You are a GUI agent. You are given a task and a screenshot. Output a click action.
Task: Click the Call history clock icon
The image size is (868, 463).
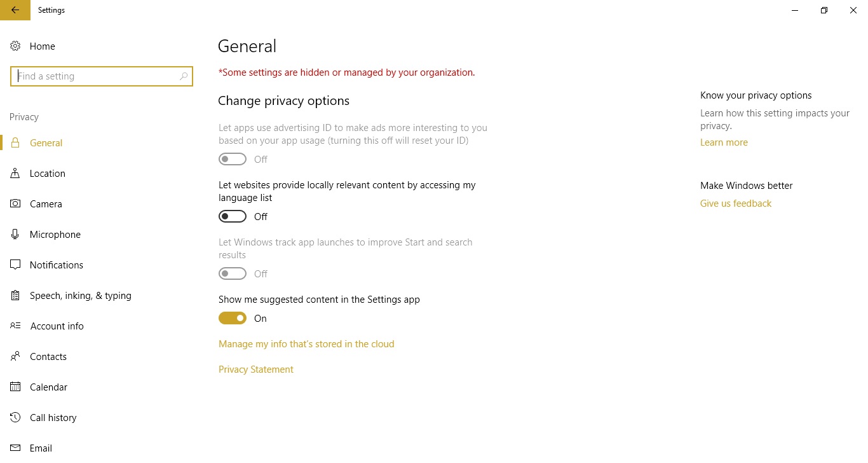pyautogui.click(x=15, y=418)
